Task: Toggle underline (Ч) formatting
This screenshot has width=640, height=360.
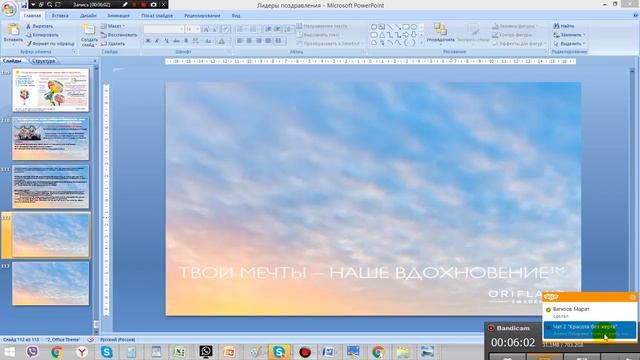Action: 167,41
